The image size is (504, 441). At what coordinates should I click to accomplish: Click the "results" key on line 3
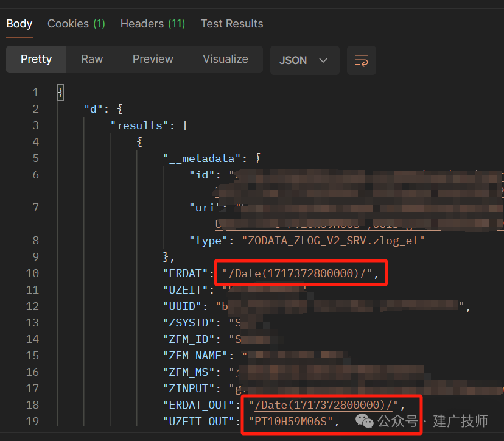coord(139,125)
